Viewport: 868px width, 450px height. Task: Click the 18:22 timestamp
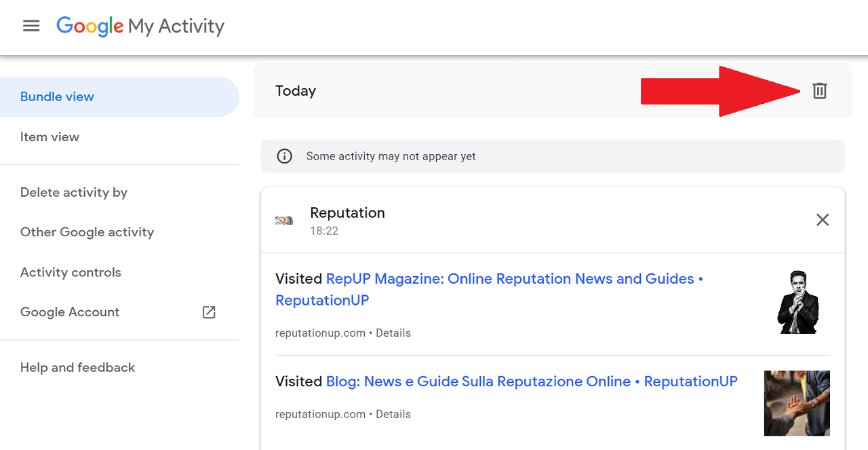pyautogui.click(x=324, y=231)
